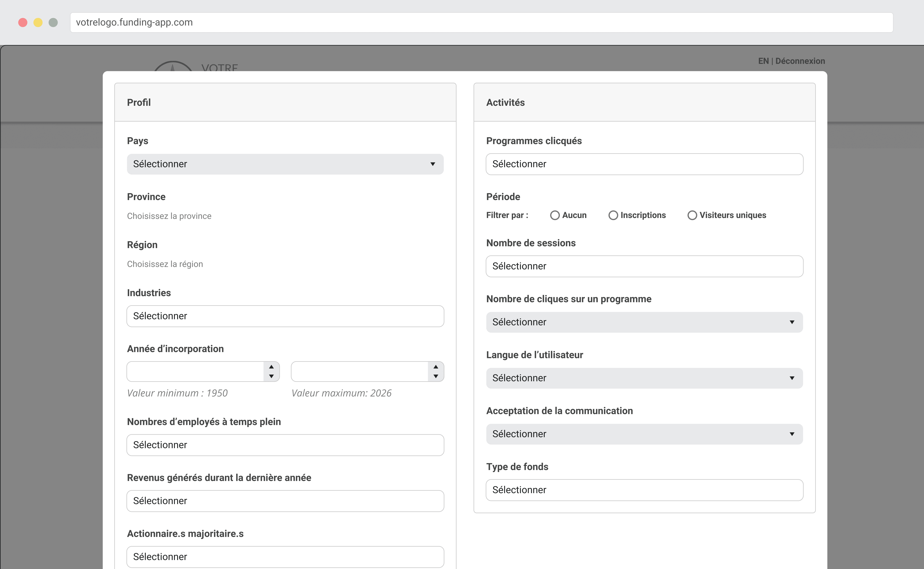Expand Nombre de cliques sur un programme dropdown
This screenshot has width=924, height=569.
click(645, 322)
